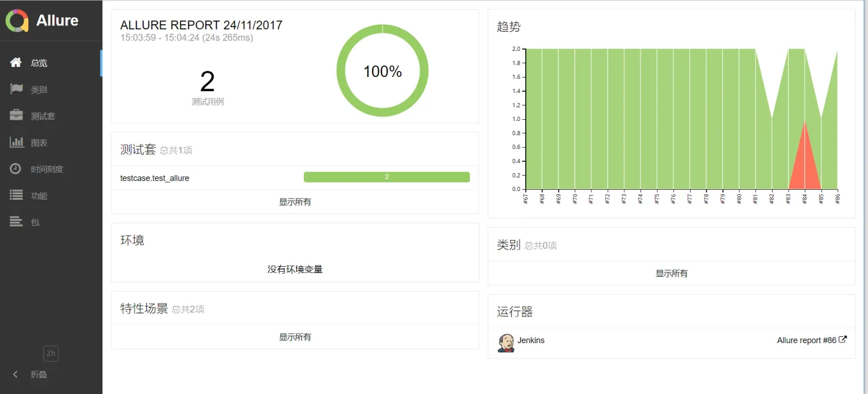Click the 15:03:59 - 15:04:24 duration text

coord(187,38)
